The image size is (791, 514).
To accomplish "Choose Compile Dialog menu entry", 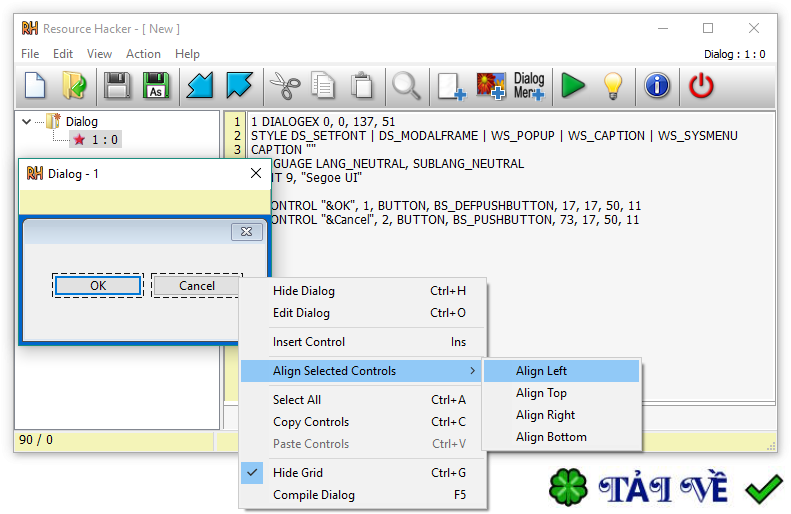I will point(363,495).
